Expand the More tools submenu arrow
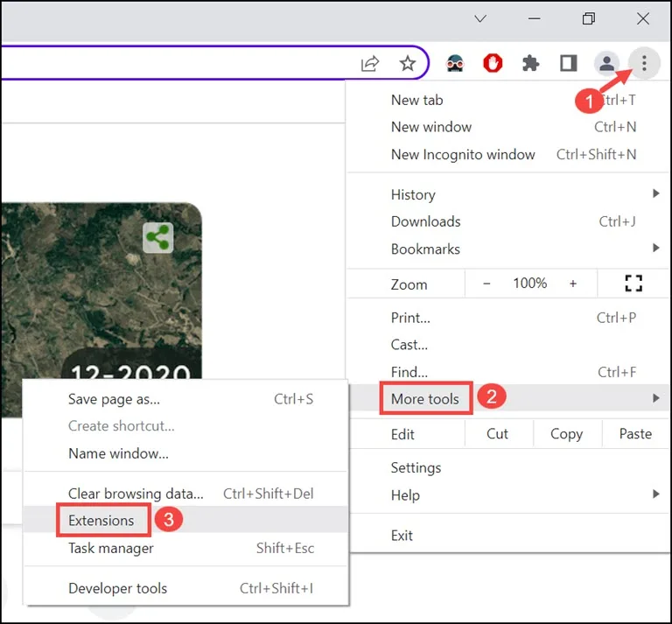The width and height of the screenshot is (672, 624). [x=655, y=398]
